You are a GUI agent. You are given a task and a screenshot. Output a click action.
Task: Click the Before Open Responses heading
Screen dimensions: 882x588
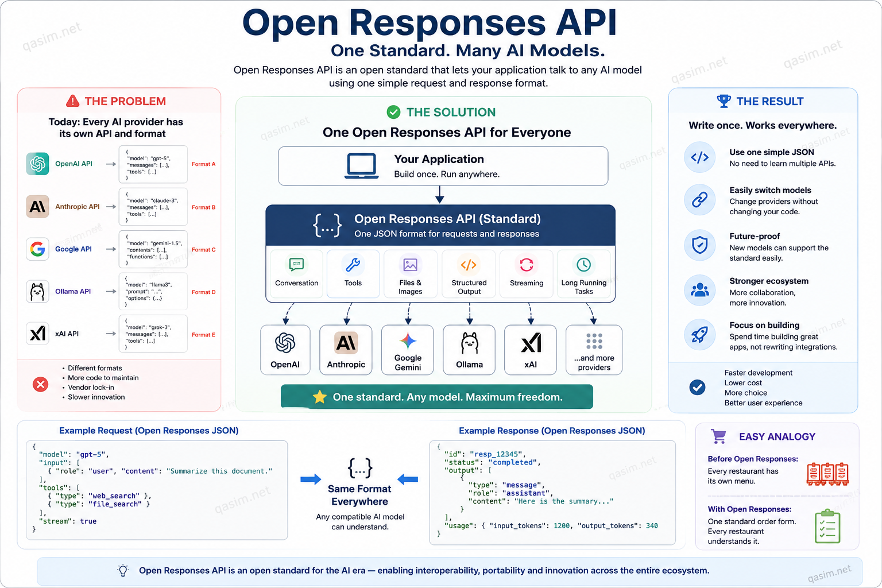pyautogui.click(x=753, y=459)
